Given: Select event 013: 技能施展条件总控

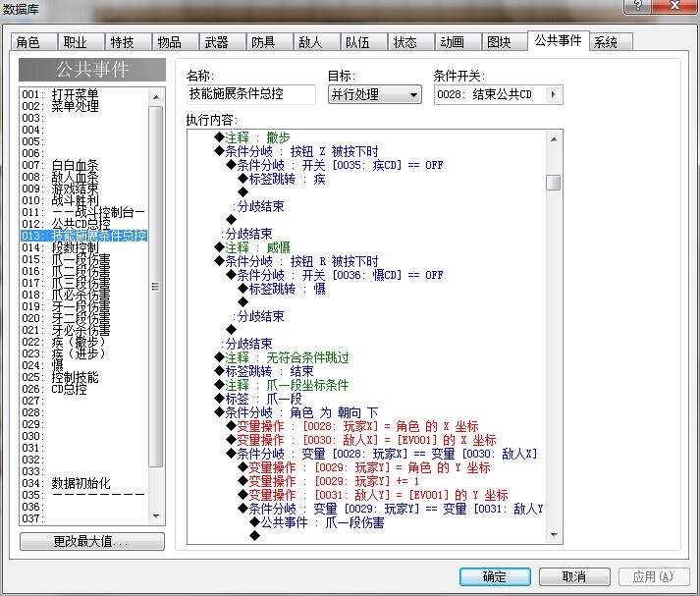Looking at the screenshot, I should click(83, 236).
